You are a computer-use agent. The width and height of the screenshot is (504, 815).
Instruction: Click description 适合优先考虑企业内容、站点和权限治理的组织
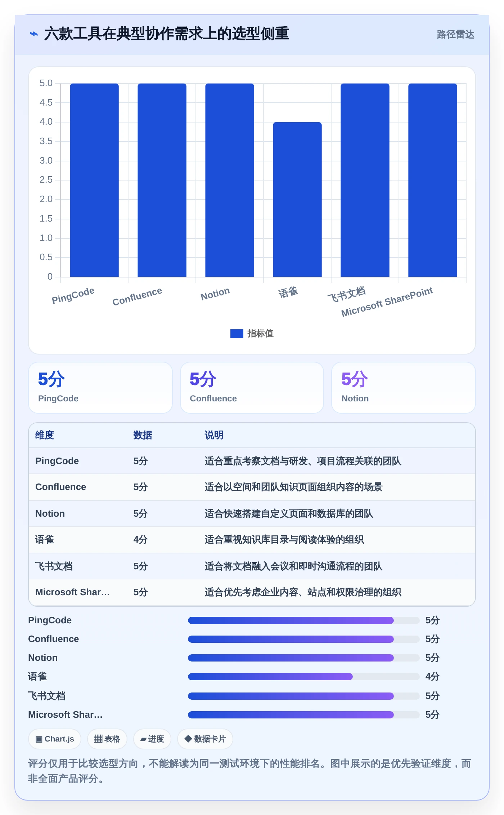click(303, 592)
